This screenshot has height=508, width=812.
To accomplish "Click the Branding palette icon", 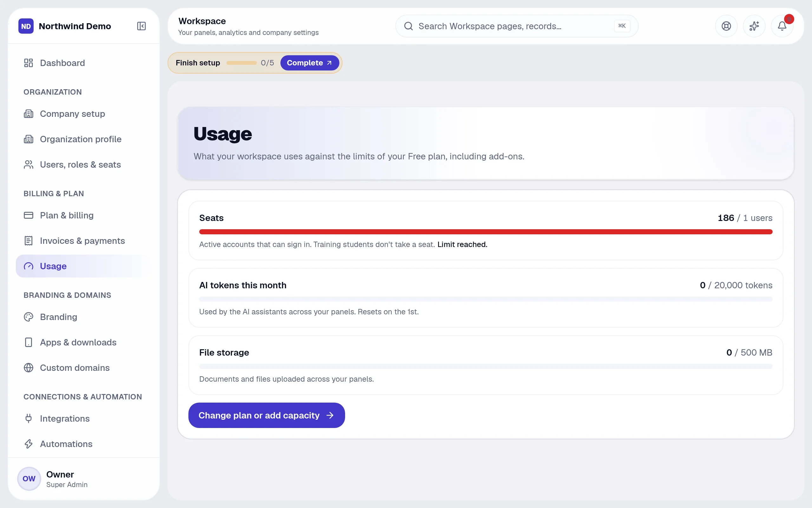I will click(x=29, y=317).
